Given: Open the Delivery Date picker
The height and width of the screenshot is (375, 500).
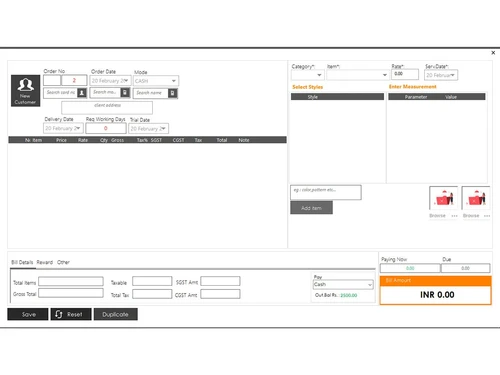Looking at the screenshot, I should tap(63, 128).
